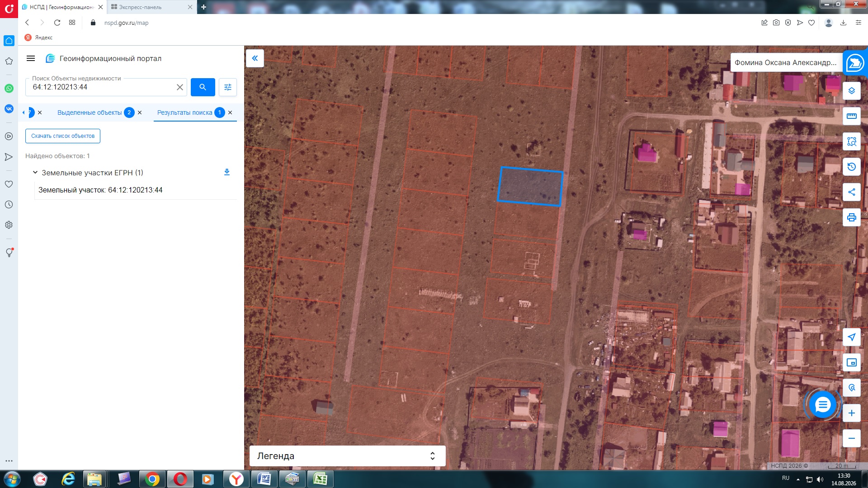
Task: Click Скачать список объектов button
Action: [63, 136]
